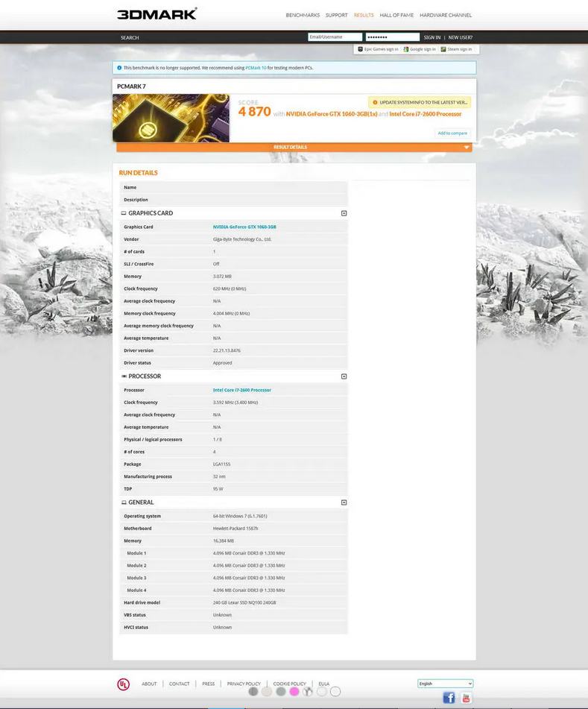Click processor clock 3,592 MHz (3,400 MHz)
588x709 pixels.
pos(235,403)
